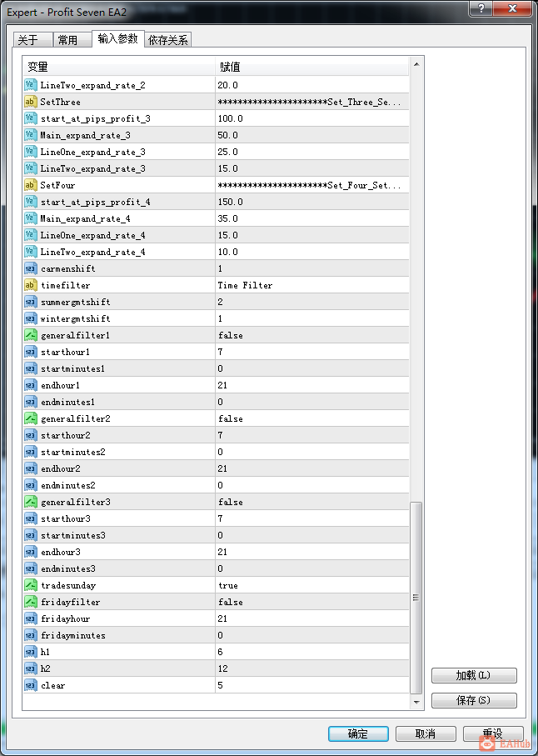Open the 依存关系 tab
Viewport: 538px width, 756px height.
point(168,40)
